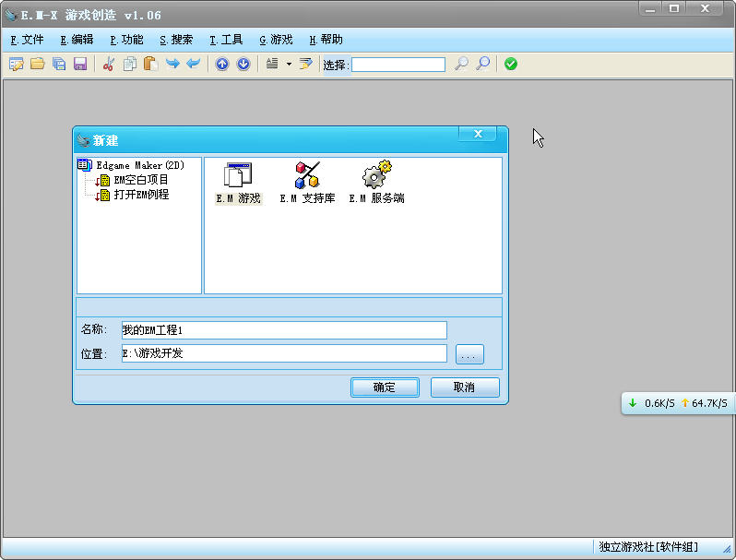Click the blue circle up-arrow icon
This screenshot has width=736, height=560.
(x=222, y=64)
